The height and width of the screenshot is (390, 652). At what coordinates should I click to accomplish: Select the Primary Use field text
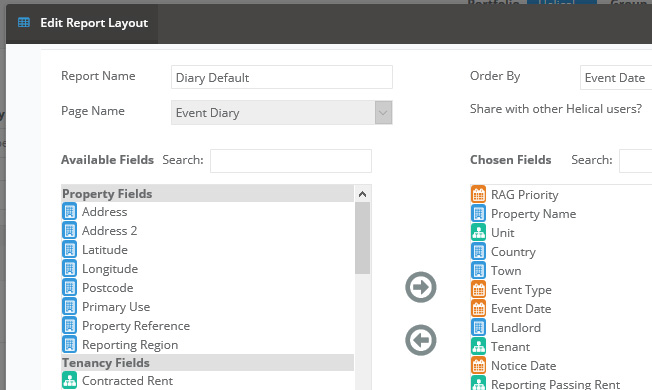[116, 307]
